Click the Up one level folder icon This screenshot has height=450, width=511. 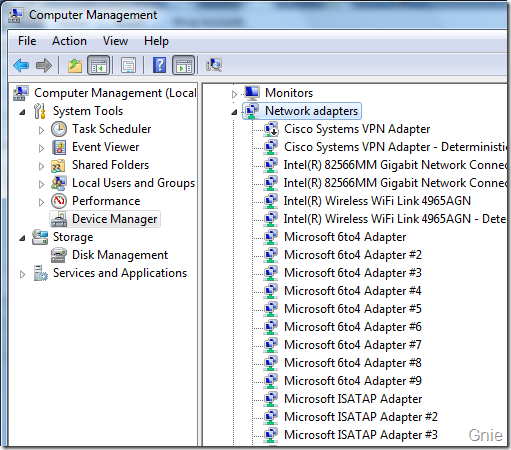click(x=75, y=65)
